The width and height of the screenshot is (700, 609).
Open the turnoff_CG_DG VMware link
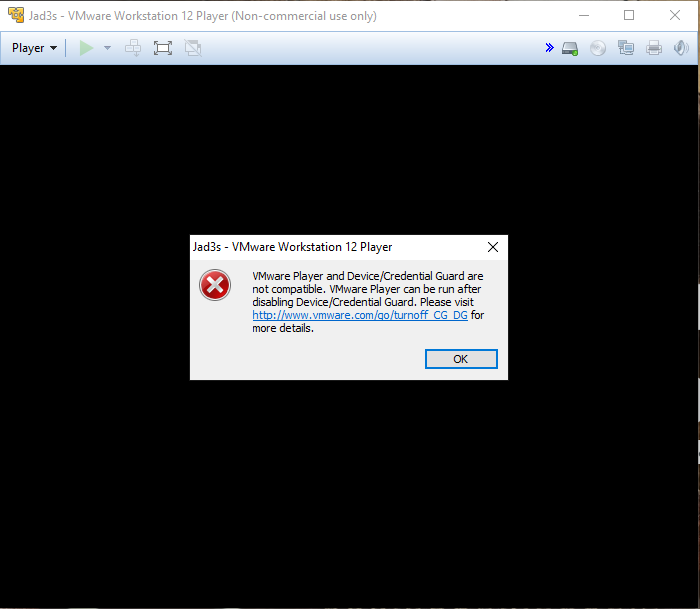pos(360,315)
